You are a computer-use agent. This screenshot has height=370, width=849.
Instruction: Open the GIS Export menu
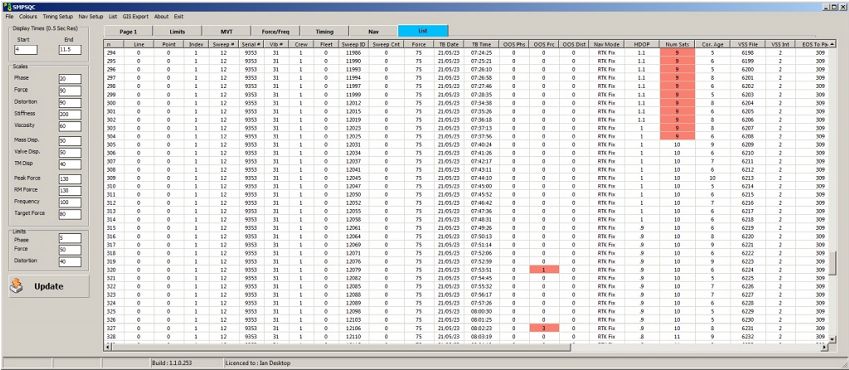(x=135, y=17)
